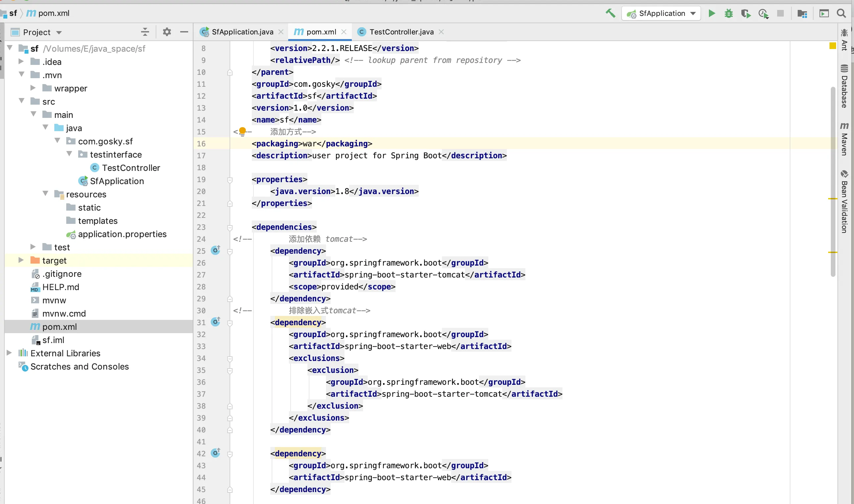The image size is (854, 504).
Task: Select .gitignore file in tree
Action: [x=62, y=274]
